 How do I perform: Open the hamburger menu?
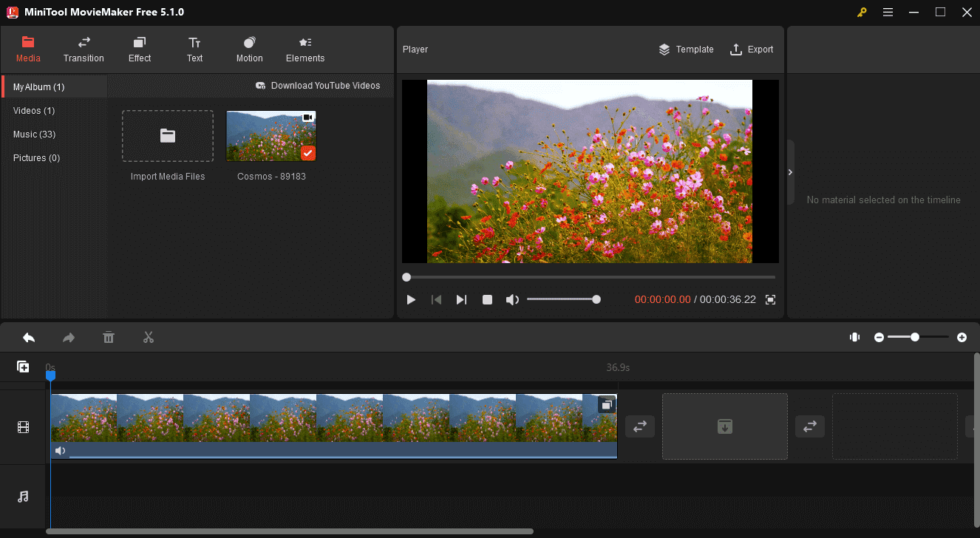tap(888, 13)
